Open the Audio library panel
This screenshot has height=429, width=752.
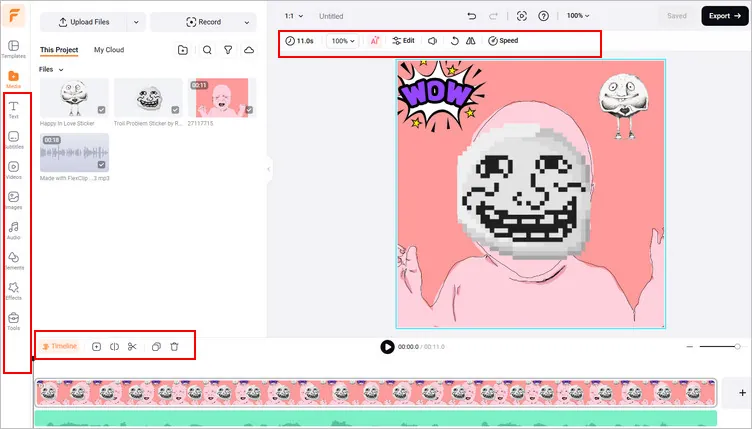13,231
